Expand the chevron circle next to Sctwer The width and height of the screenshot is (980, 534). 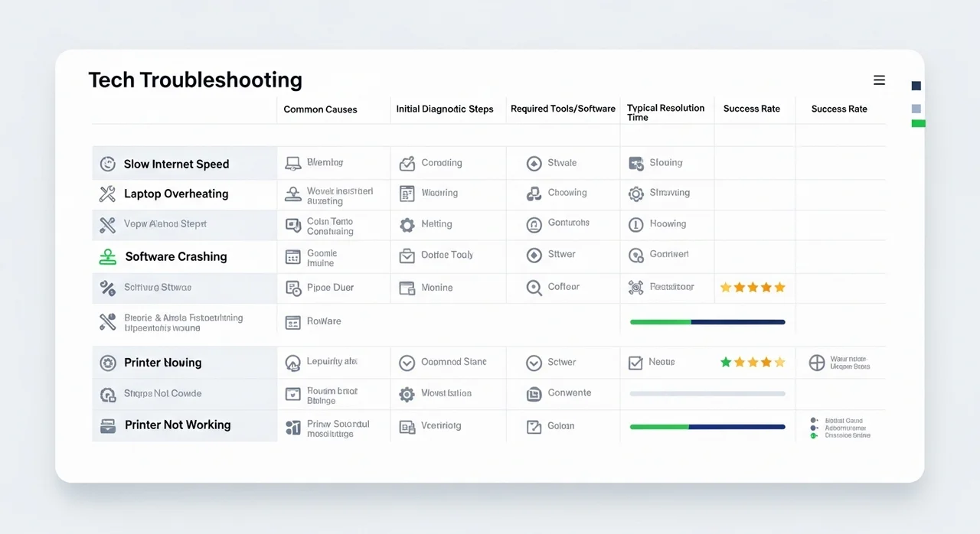[534, 363]
